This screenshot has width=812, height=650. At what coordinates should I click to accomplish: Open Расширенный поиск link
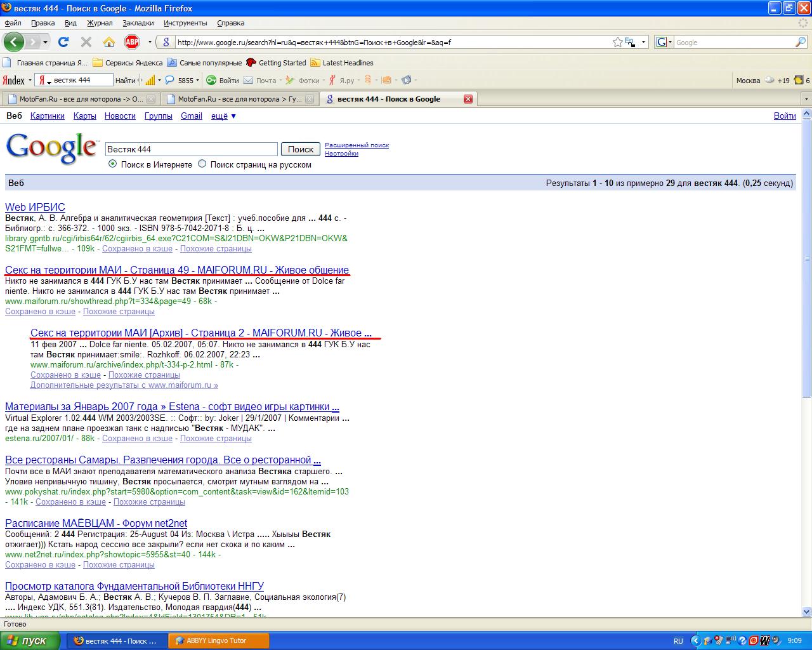[x=357, y=145]
